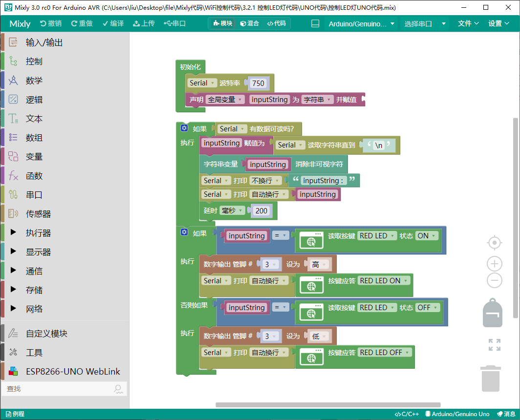Toggle the bottom panel layout icon
Image resolution: width=520 pixels, height=420 pixels.
315,23
